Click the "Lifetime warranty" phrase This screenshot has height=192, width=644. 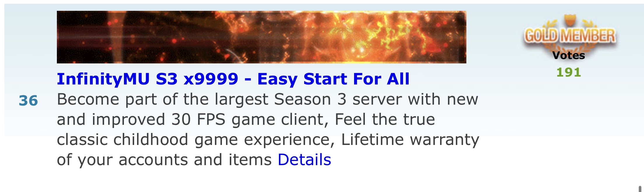[x=410, y=140]
